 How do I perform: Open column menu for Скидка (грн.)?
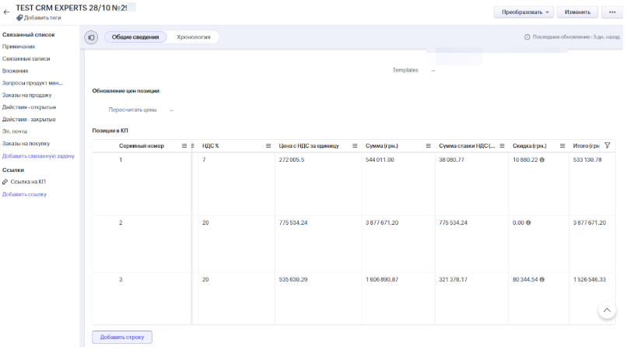[562, 146]
